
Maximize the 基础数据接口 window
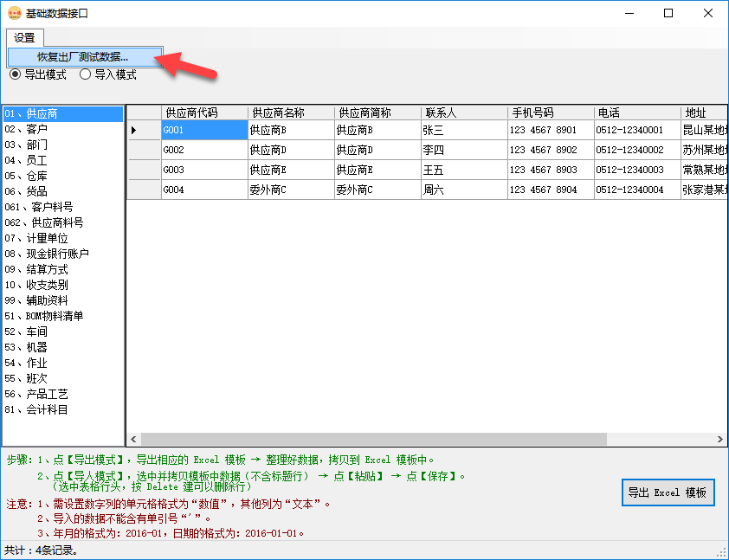[x=668, y=13]
